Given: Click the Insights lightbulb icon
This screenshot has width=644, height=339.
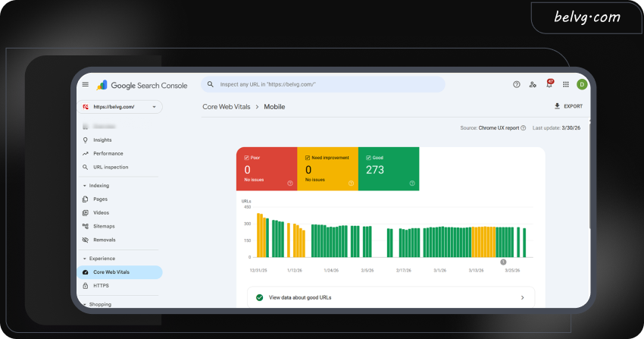Looking at the screenshot, I should pyautogui.click(x=86, y=140).
